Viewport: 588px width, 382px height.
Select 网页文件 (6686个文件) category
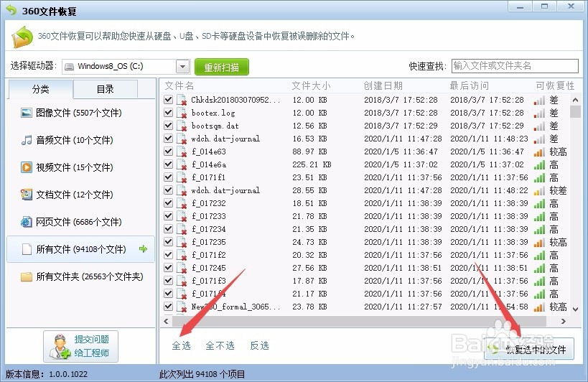(x=79, y=222)
